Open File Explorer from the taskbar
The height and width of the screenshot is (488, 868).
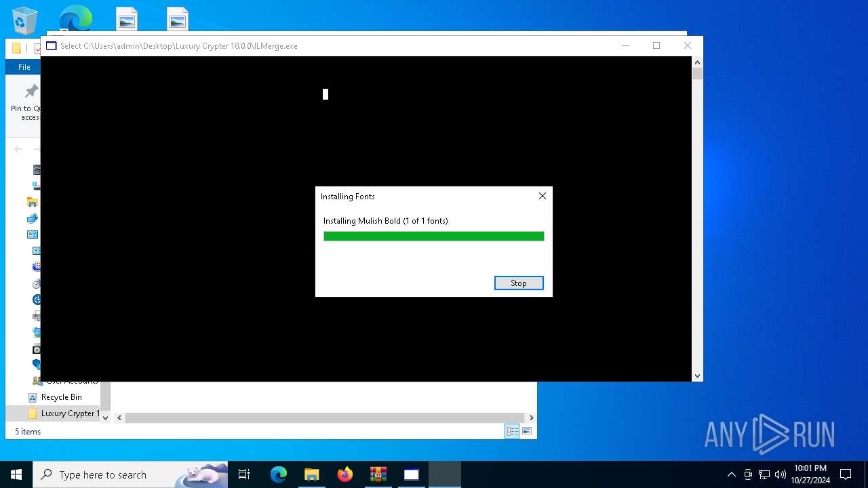coord(312,474)
